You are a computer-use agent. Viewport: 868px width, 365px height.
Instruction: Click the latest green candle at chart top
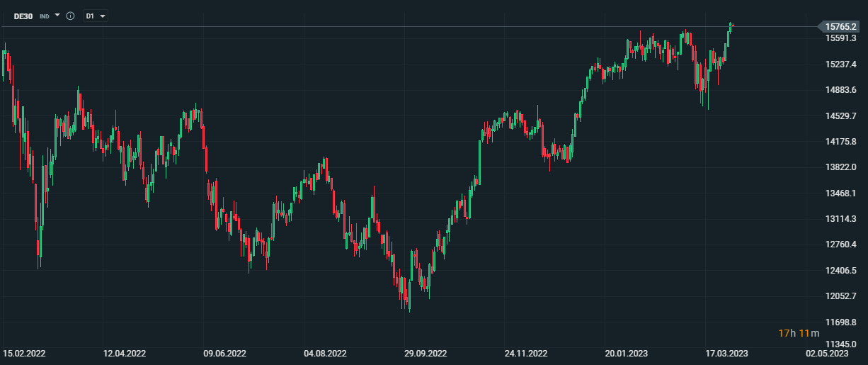click(x=731, y=26)
